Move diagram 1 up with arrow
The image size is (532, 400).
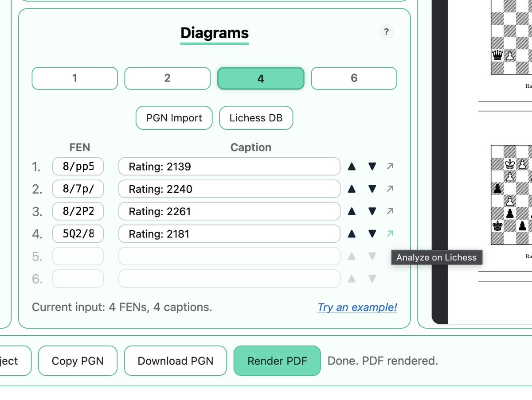352,167
